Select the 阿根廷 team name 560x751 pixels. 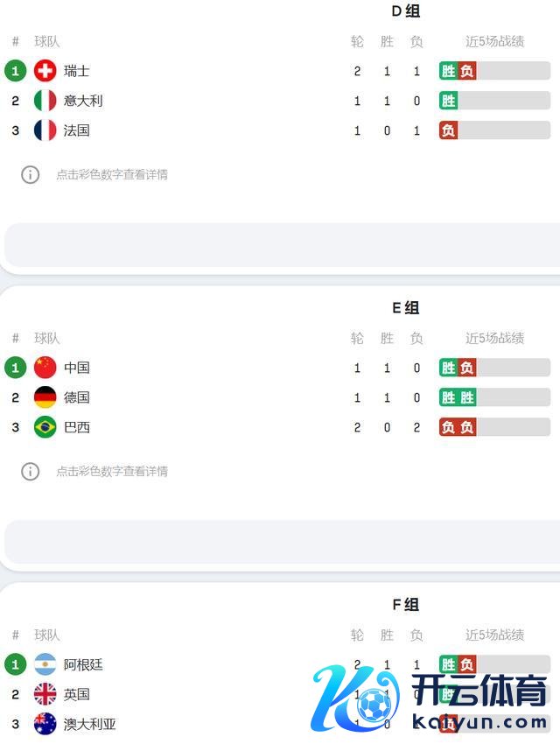click(x=83, y=664)
